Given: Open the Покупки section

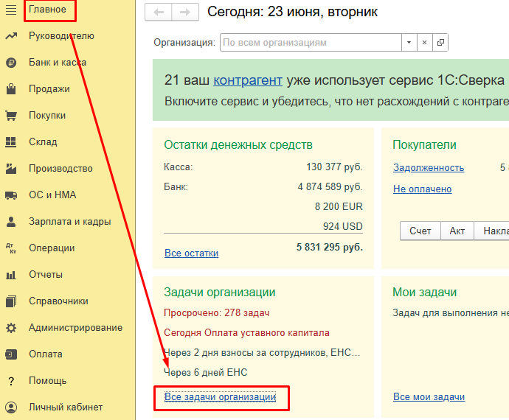Looking at the screenshot, I should [x=47, y=116].
